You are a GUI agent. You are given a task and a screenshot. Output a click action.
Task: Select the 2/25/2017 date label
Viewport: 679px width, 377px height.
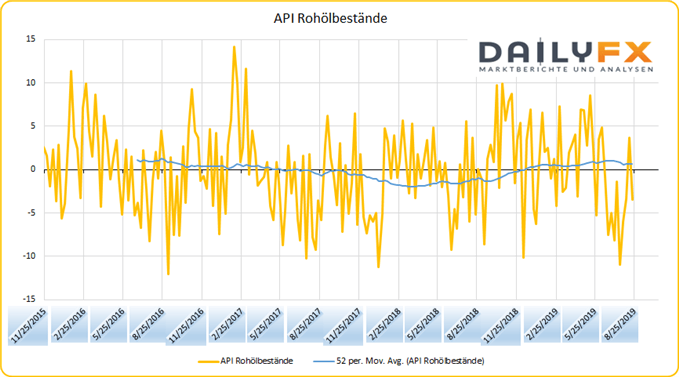coord(226,325)
